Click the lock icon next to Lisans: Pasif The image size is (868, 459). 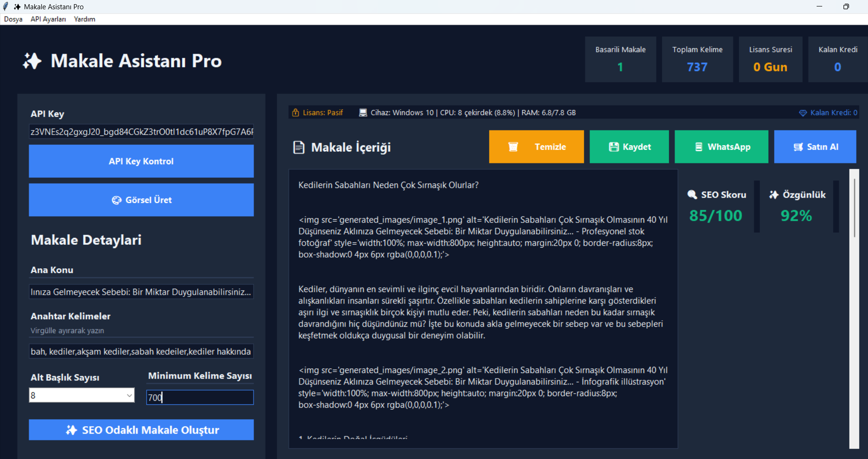pyautogui.click(x=296, y=112)
